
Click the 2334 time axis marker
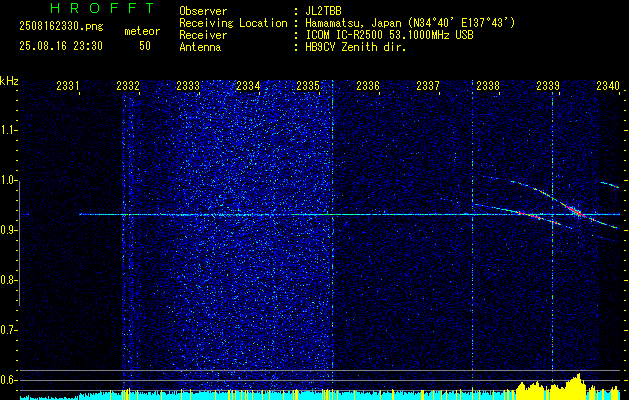[x=248, y=86]
